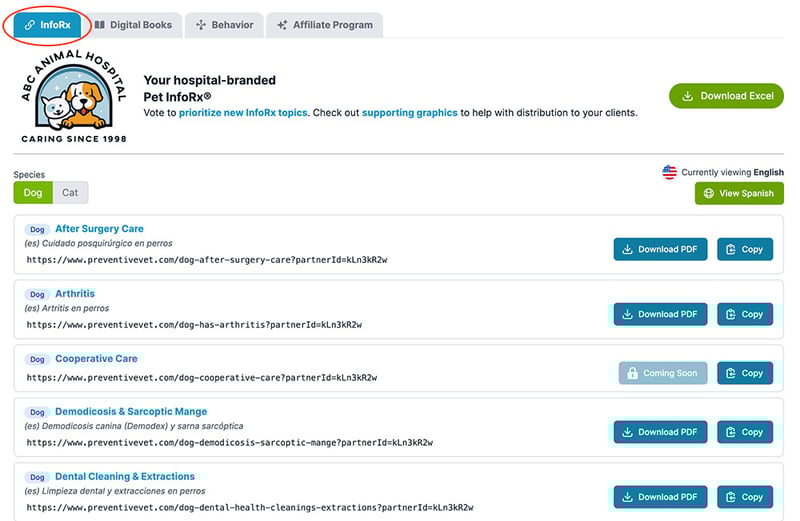This screenshot has width=800, height=521.
Task: Click the globe icon in View Spanish button
Action: pyautogui.click(x=709, y=193)
